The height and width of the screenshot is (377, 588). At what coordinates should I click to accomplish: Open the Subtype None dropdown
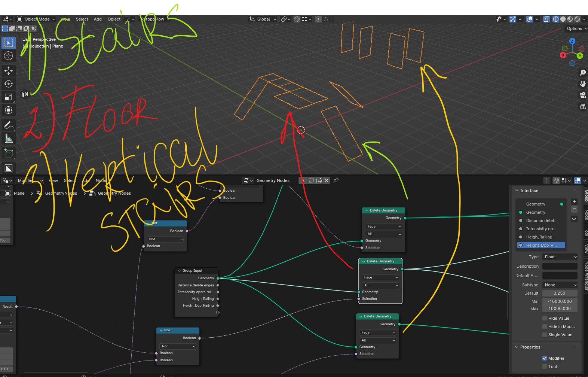pyautogui.click(x=560, y=285)
